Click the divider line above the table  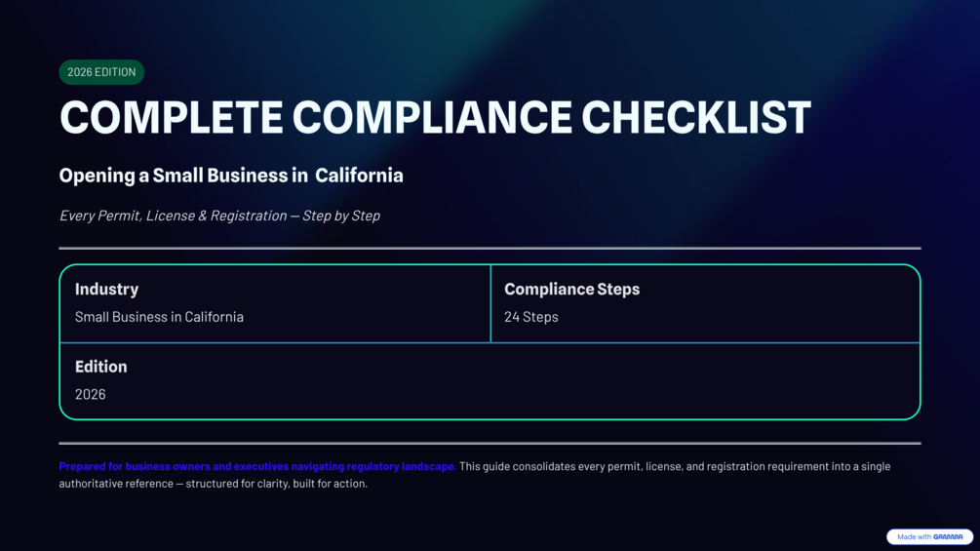490,248
